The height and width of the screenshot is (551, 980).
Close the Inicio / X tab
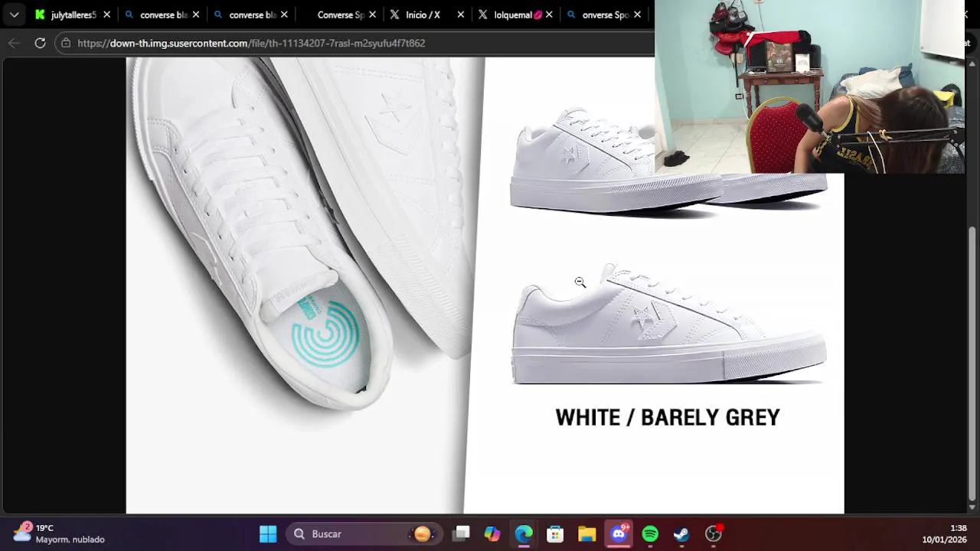coord(460,15)
